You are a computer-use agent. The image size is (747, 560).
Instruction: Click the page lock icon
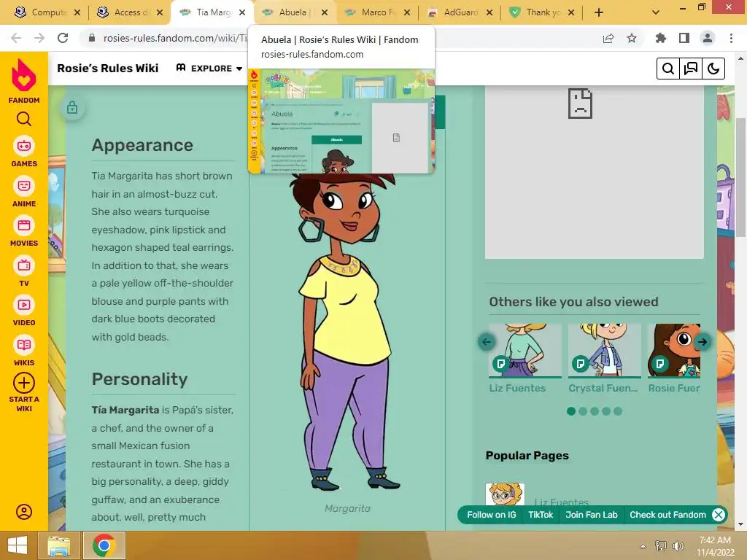click(x=72, y=107)
